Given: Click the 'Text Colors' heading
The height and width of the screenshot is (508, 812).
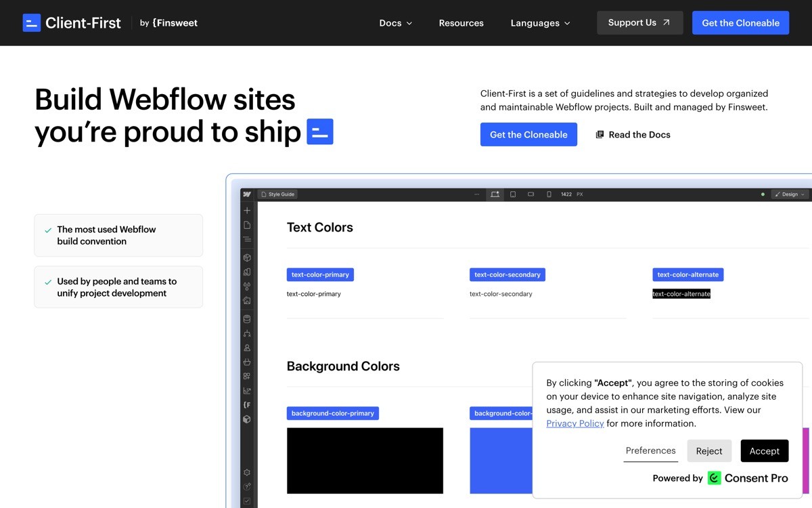Looking at the screenshot, I should pos(320,228).
